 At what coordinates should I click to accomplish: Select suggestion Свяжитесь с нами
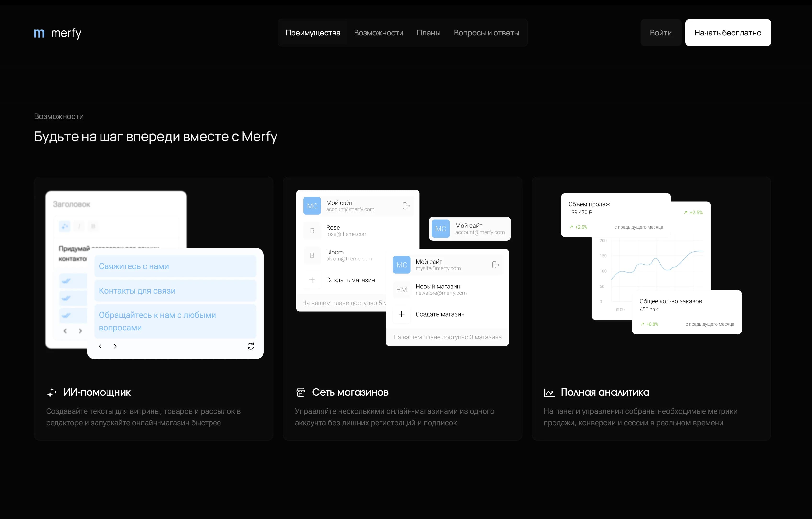click(x=175, y=266)
